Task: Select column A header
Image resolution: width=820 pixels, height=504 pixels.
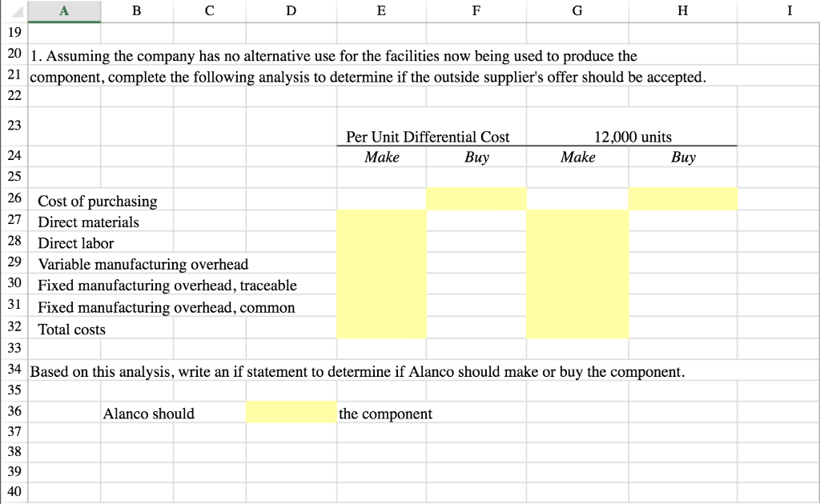Action: [x=63, y=10]
